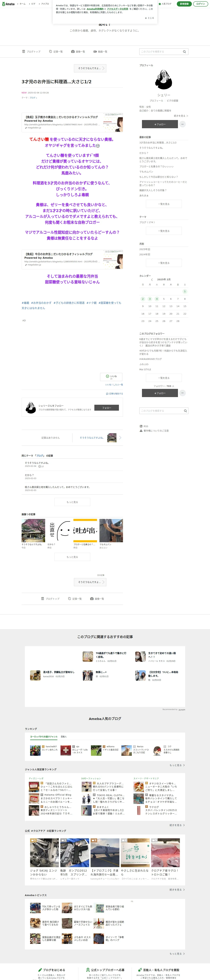Click the いいね smiley button
The image size is (210, 980).
[111, 377]
